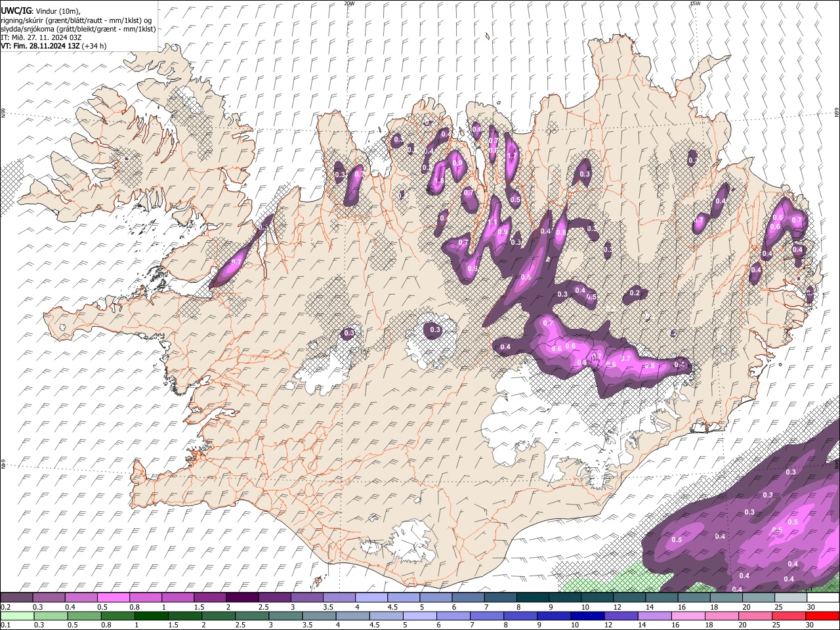Select the 'rigning/skúrir' legend description line
840x630 pixels.
pyautogui.click(x=76, y=20)
